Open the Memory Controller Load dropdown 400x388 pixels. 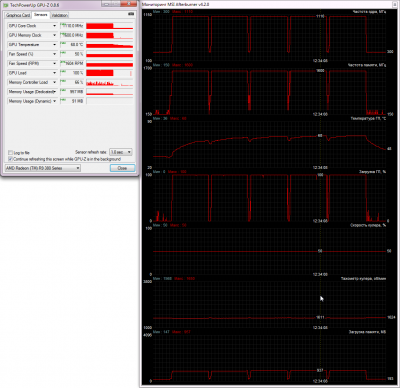[x=55, y=82]
